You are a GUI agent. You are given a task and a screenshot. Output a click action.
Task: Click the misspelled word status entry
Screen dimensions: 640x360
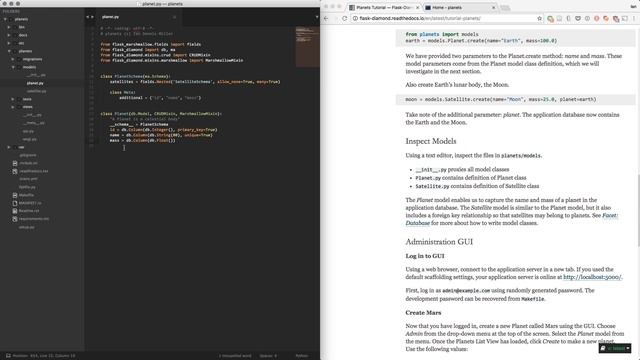(235, 356)
